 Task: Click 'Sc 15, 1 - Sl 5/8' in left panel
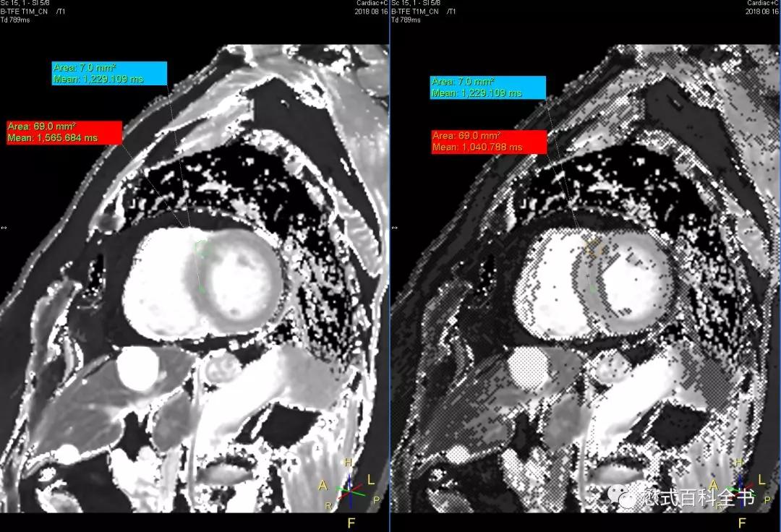click(x=25, y=3)
